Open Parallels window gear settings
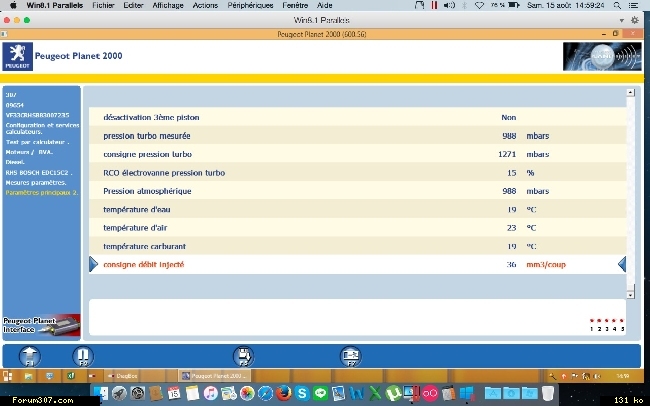This screenshot has width=650, height=406. pos(635,20)
